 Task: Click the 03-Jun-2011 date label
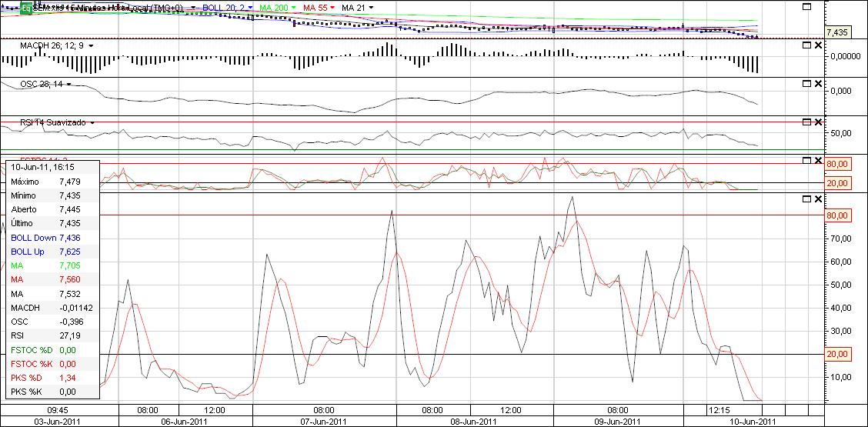[58, 421]
